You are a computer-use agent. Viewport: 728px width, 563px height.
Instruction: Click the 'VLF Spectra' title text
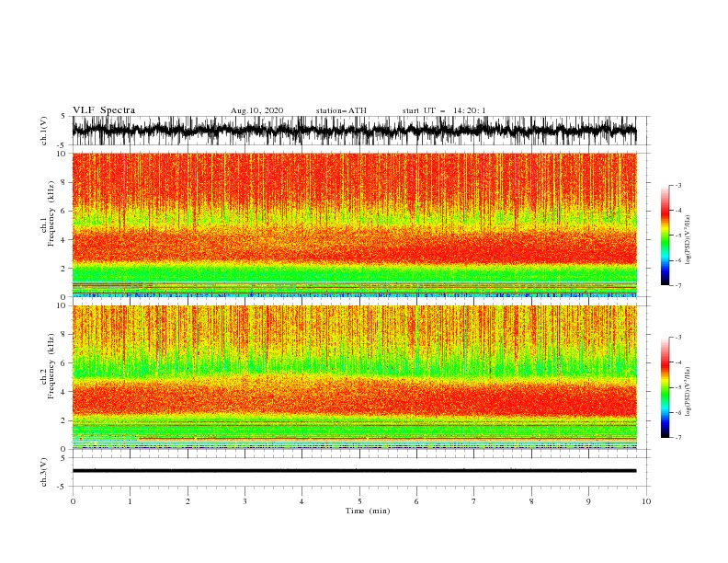click(x=104, y=110)
